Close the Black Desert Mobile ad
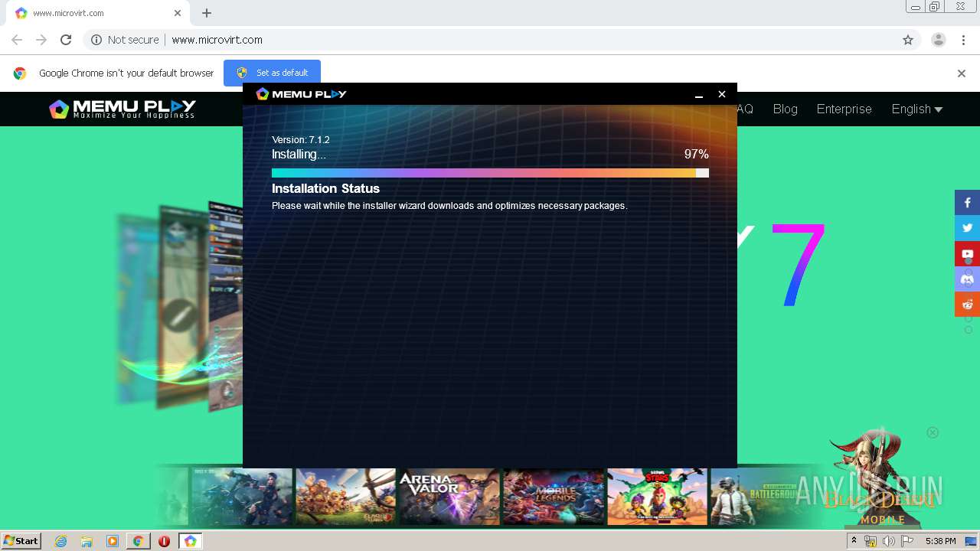This screenshot has width=980, height=551. [x=933, y=432]
